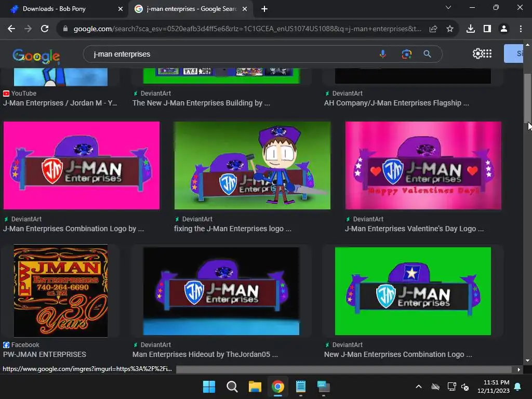Click vertical scrollbar down arrow

(527, 361)
